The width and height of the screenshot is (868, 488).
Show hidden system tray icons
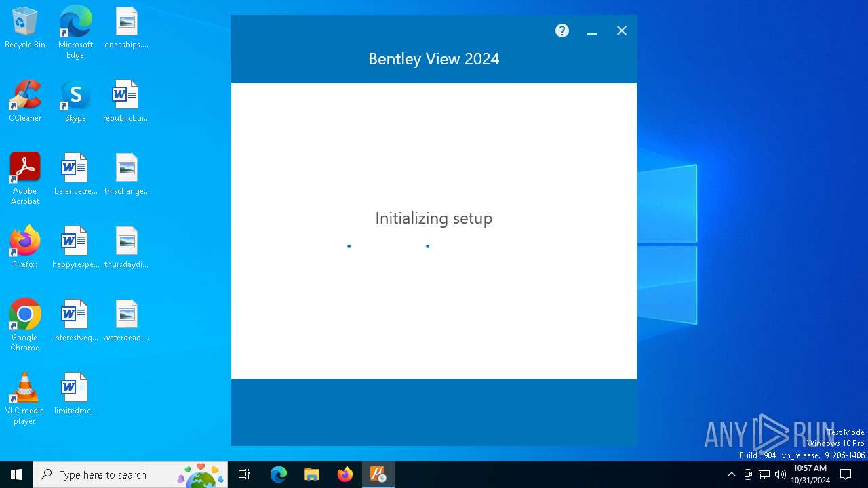[x=731, y=474]
